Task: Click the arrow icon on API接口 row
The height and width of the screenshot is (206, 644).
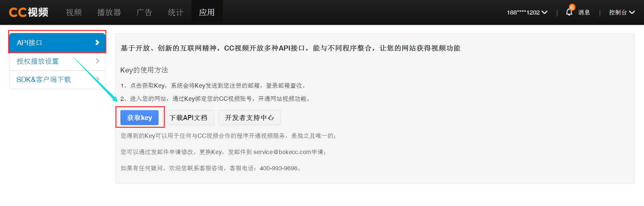Action: [x=97, y=42]
